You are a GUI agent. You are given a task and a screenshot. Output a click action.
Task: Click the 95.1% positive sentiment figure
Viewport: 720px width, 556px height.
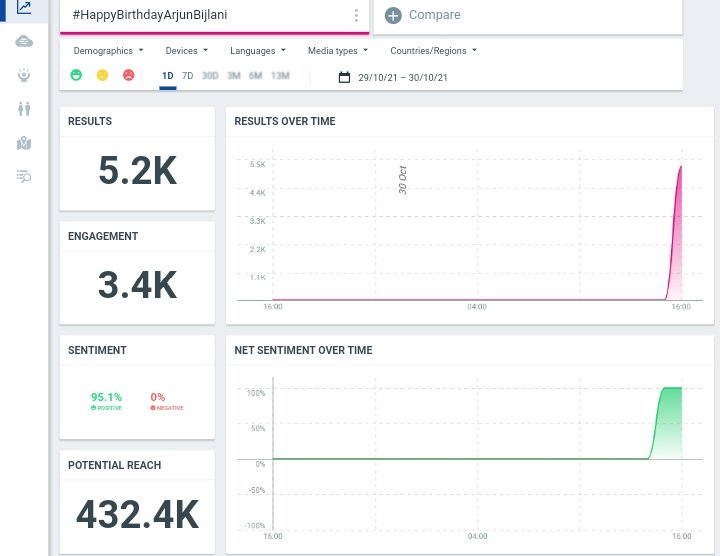pyautogui.click(x=107, y=397)
